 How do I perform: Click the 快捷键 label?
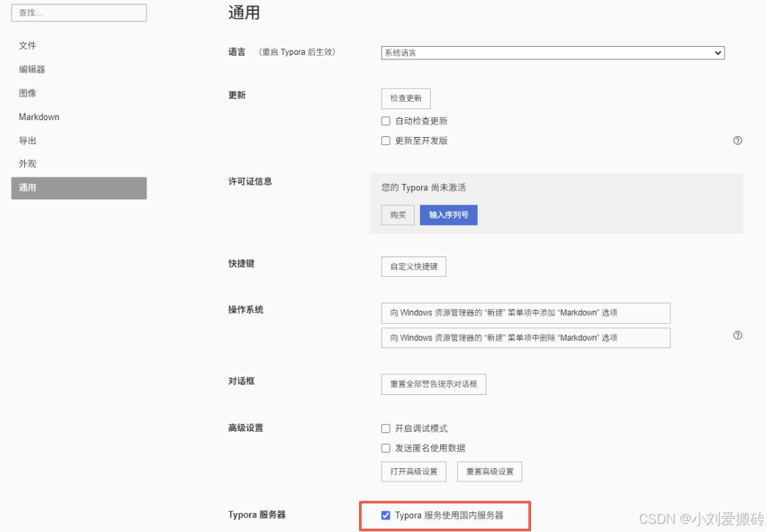pos(241,264)
